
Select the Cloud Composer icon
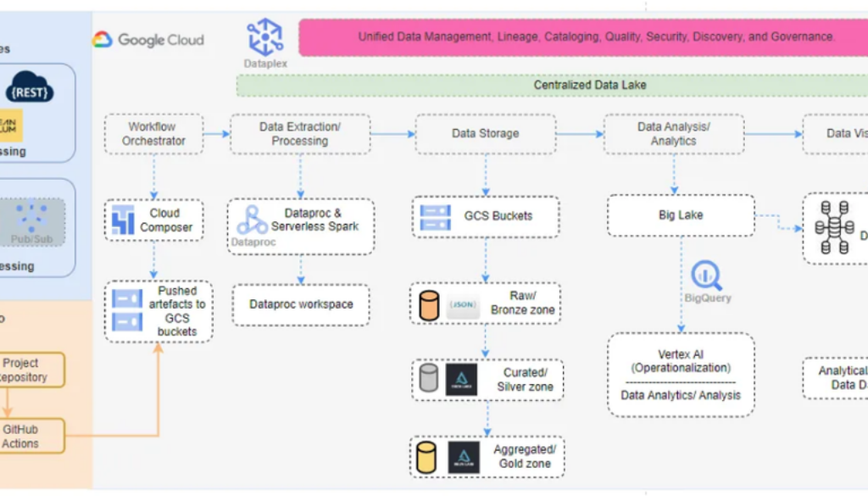click(124, 220)
